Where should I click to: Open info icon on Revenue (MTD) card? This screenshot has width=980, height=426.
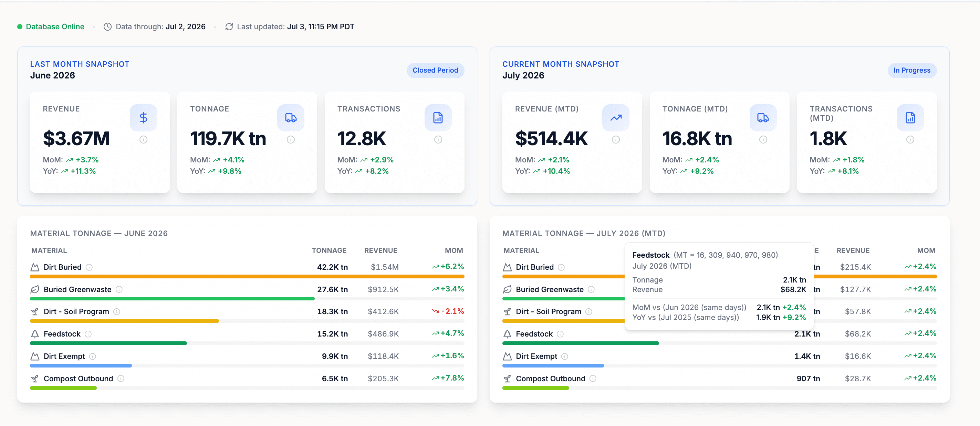coord(616,140)
